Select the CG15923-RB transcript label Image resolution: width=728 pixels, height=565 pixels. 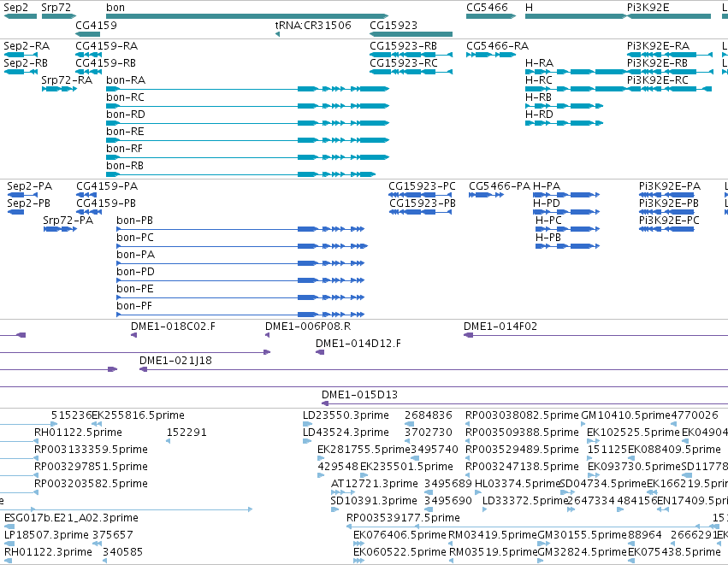[404, 46]
